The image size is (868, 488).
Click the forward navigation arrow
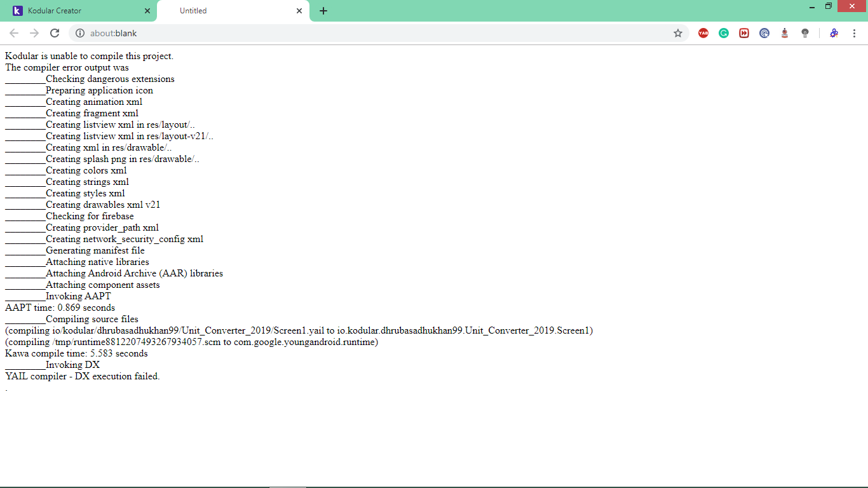[34, 33]
